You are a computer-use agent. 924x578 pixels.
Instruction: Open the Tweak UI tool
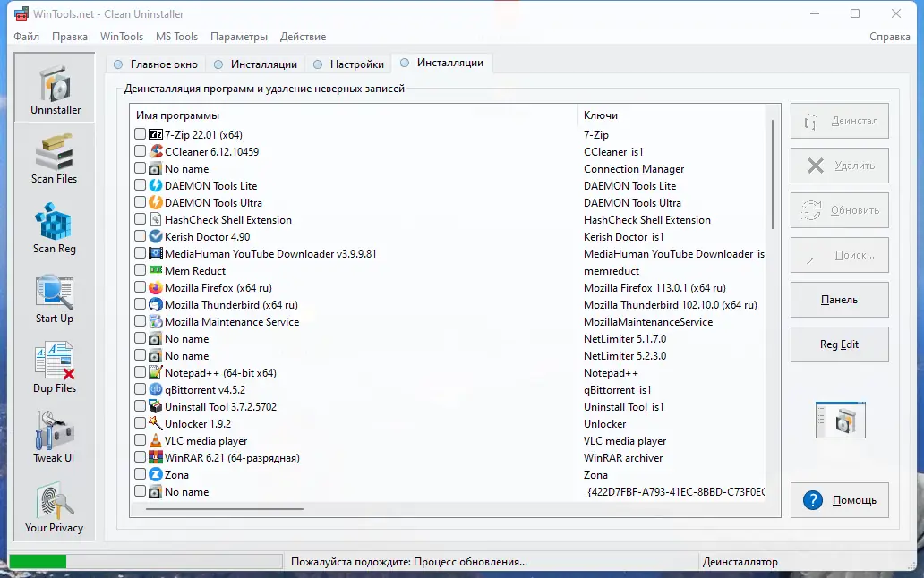point(55,438)
